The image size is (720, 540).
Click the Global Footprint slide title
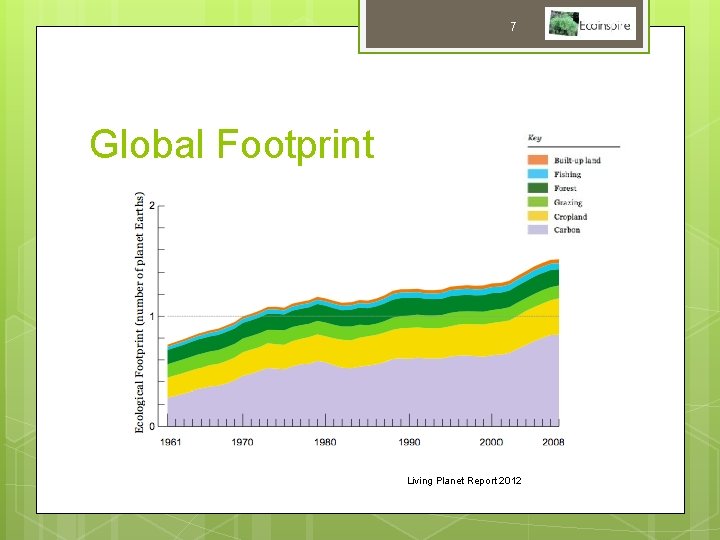click(232, 144)
